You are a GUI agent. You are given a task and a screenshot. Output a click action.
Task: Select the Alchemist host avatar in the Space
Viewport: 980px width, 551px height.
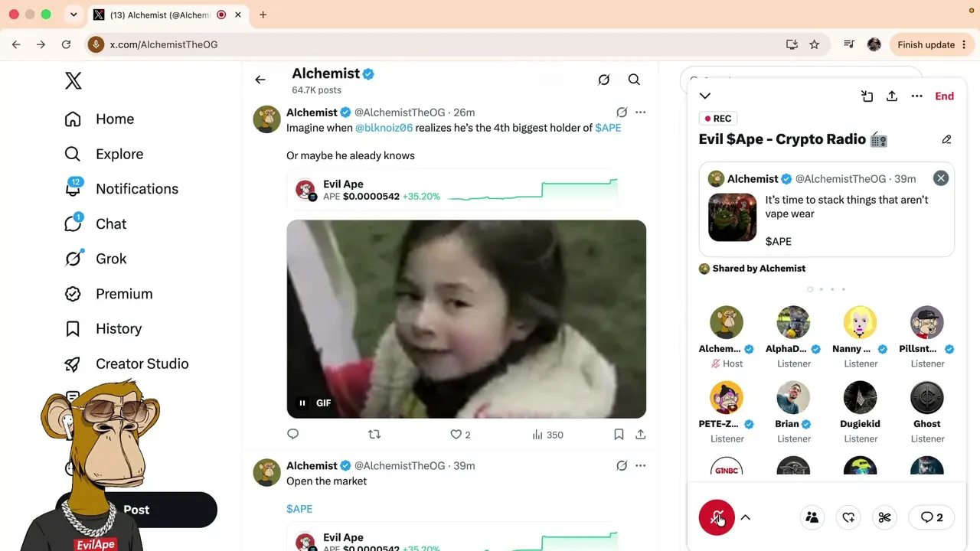point(727,322)
